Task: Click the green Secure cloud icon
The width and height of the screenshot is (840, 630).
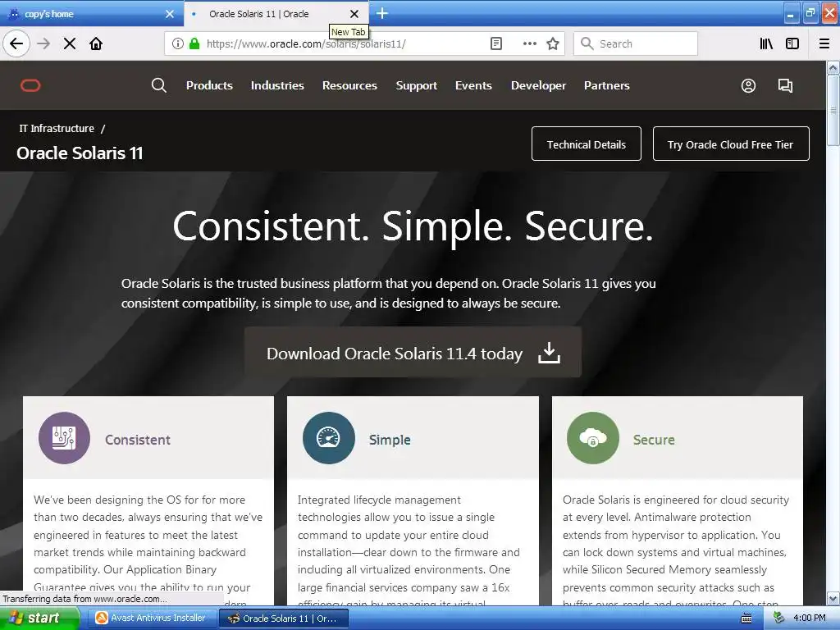Action: (x=593, y=438)
